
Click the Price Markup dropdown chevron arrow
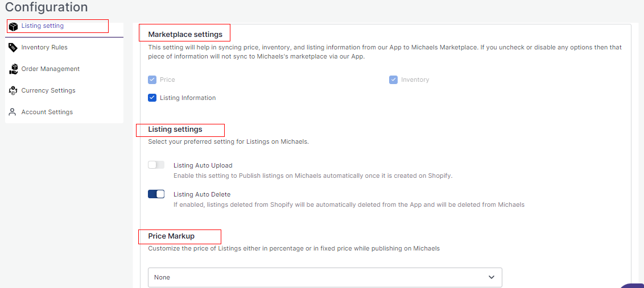pos(492,277)
